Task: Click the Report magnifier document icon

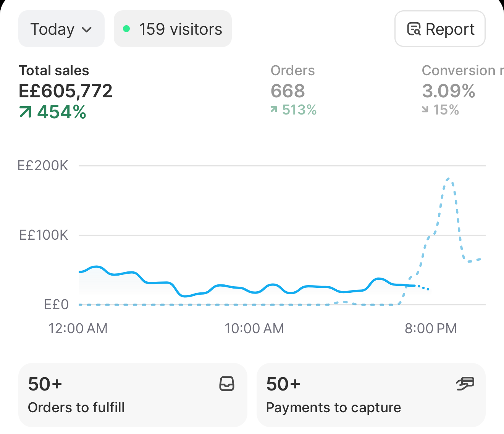Action: coord(414,29)
